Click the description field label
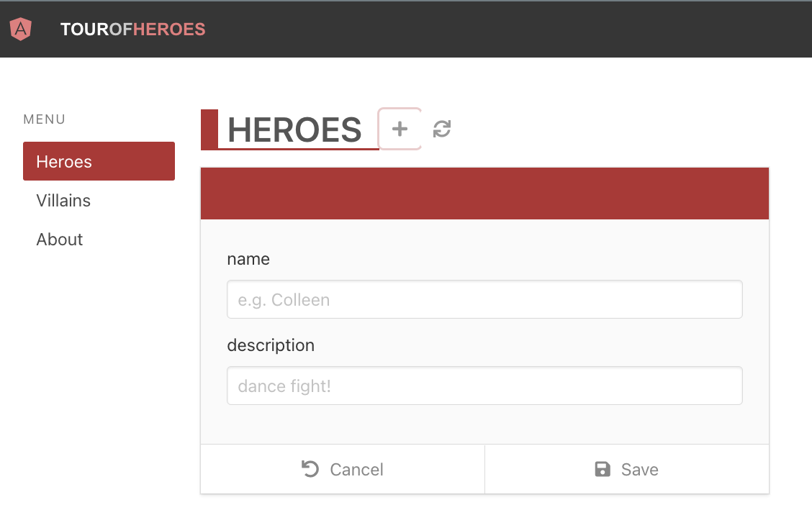Image resolution: width=812 pixels, height=528 pixels. point(271,345)
